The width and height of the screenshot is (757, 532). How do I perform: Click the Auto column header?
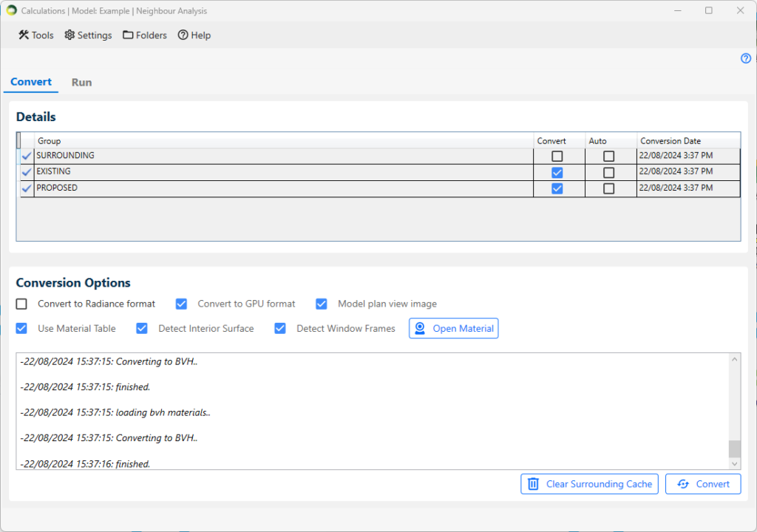pos(611,141)
